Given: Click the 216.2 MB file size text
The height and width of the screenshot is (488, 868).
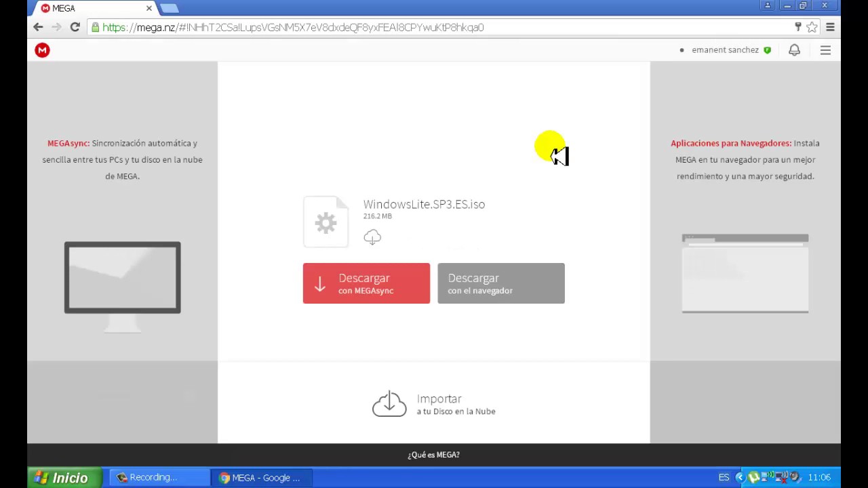Looking at the screenshot, I should click(x=377, y=216).
